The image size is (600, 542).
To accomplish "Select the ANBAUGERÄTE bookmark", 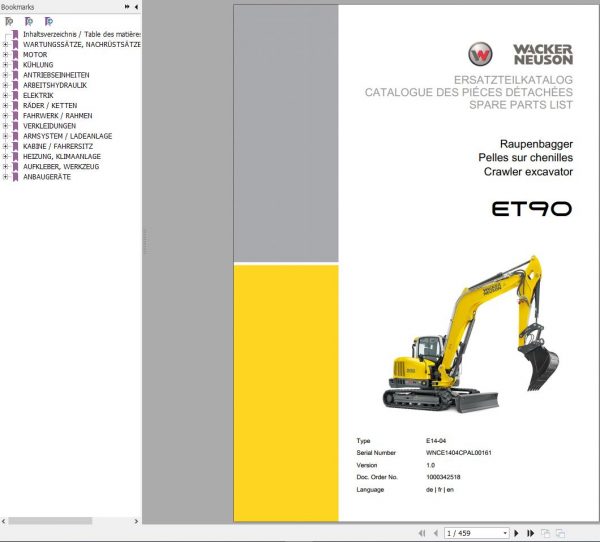I will point(47,177).
